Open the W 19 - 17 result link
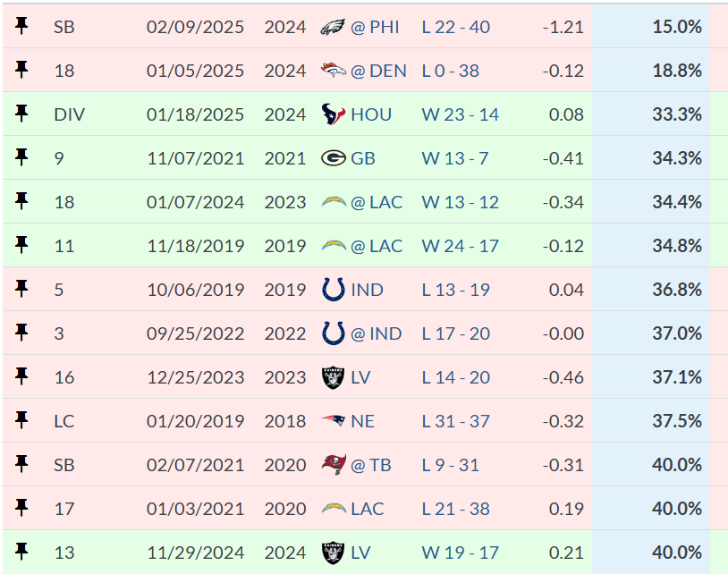This screenshot has width=728, height=574. pos(460,553)
